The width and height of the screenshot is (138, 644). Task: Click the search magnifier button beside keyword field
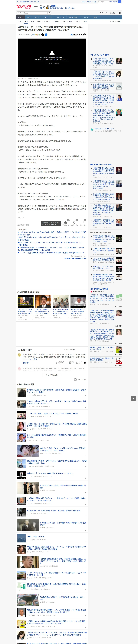click(x=49, y=13)
